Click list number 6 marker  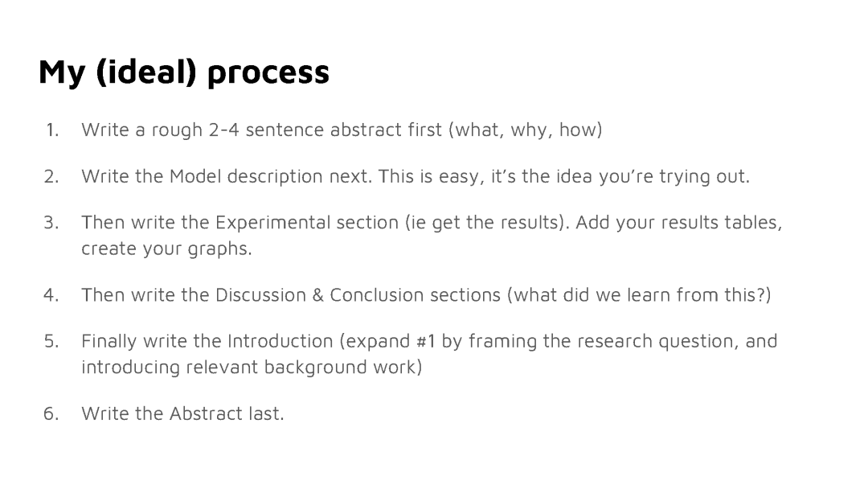(51, 413)
